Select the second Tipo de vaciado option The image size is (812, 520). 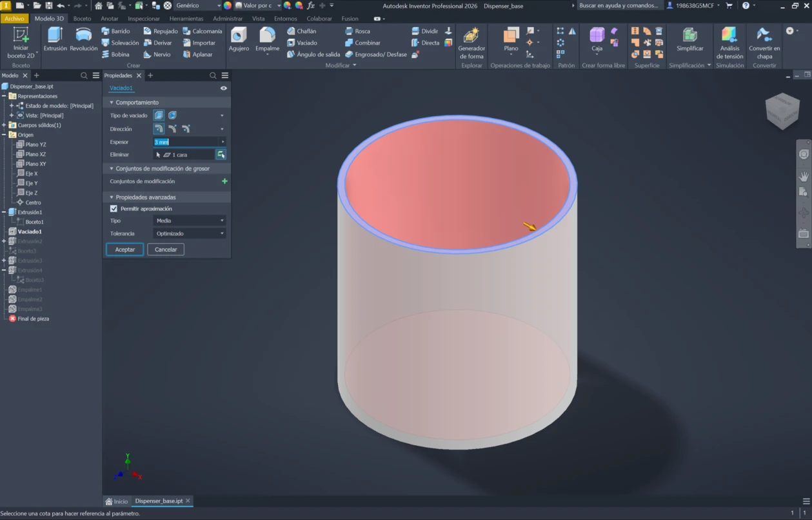coord(172,115)
